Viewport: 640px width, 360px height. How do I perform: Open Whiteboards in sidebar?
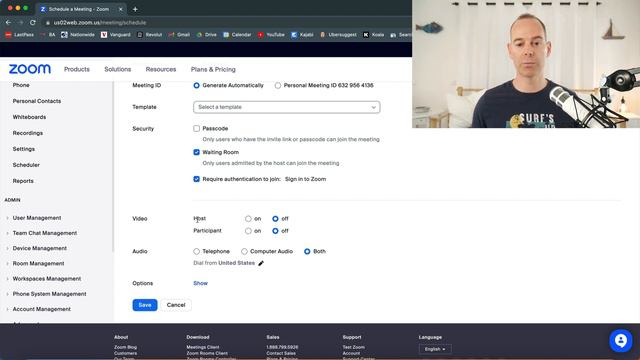coord(29,117)
